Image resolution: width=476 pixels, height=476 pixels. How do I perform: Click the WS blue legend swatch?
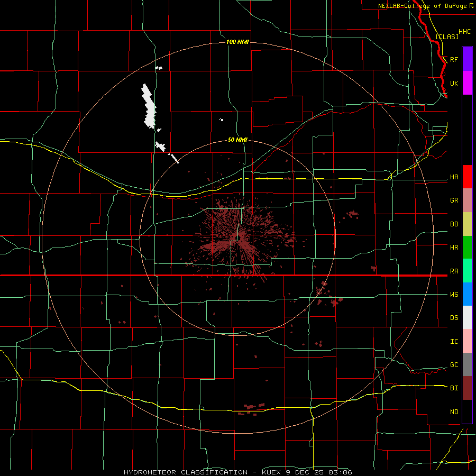coord(467,294)
